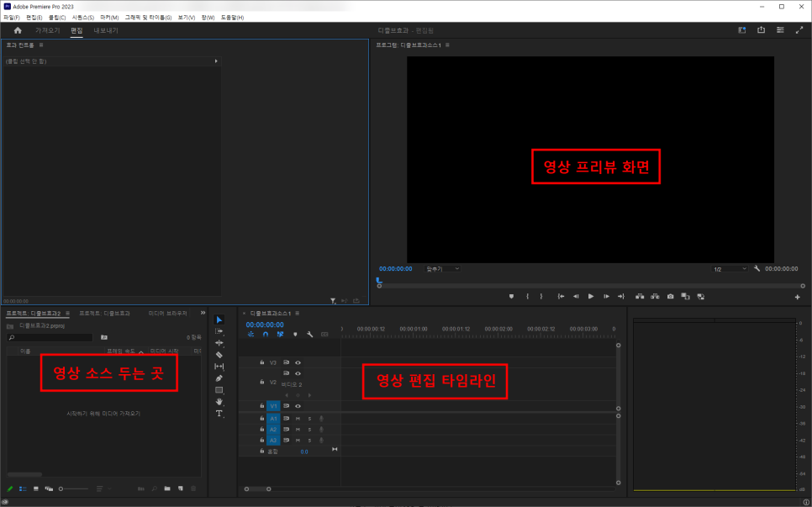Click the Export Frame camera icon

pos(670,296)
